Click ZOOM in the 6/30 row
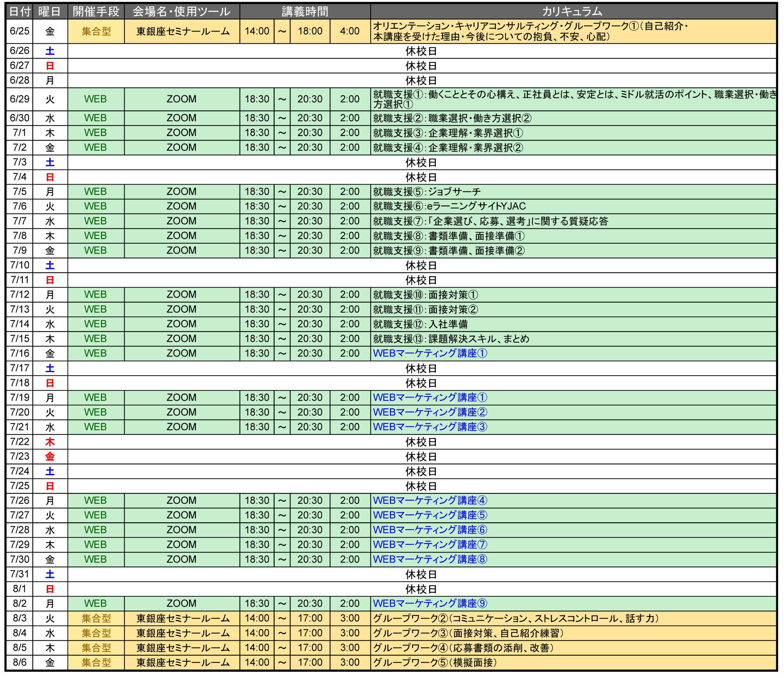Viewport: 784px width, 678px height. (x=182, y=118)
